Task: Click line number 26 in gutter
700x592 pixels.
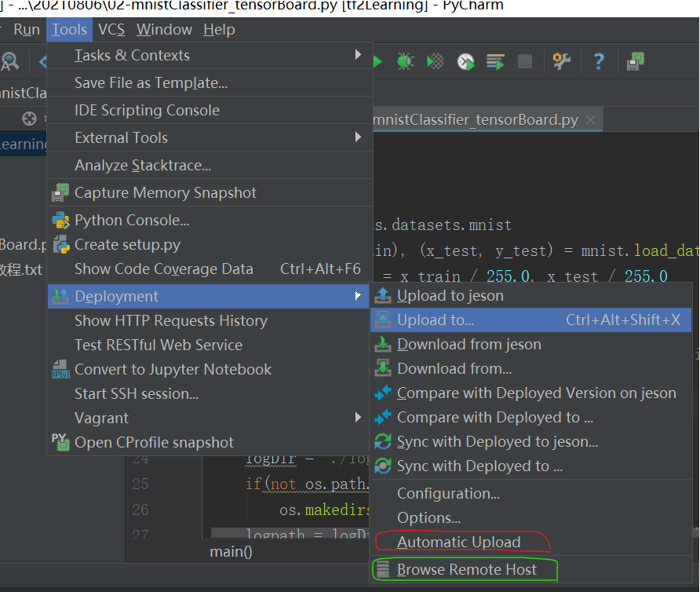Action: 140,510
